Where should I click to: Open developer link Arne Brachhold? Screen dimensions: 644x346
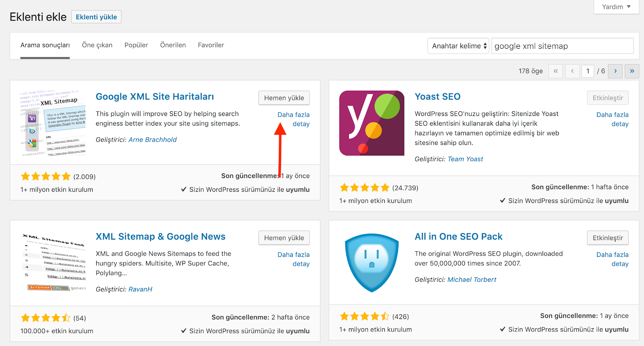(x=153, y=140)
